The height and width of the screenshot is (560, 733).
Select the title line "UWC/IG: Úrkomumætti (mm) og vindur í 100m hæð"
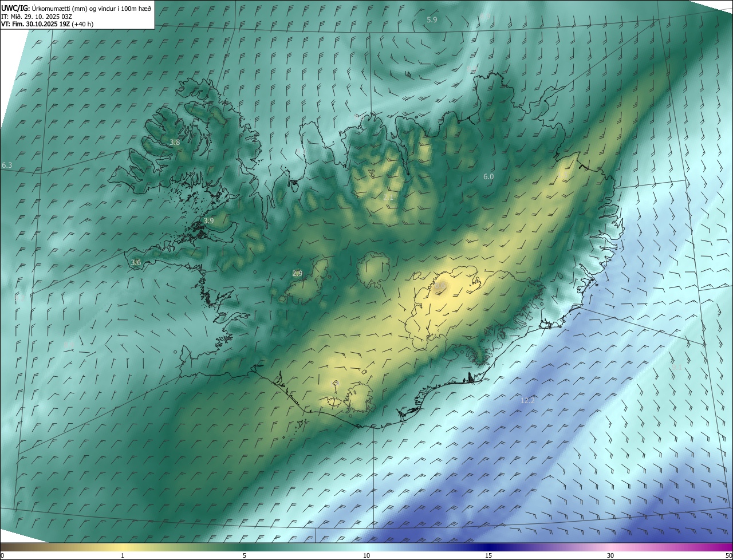coord(76,8)
